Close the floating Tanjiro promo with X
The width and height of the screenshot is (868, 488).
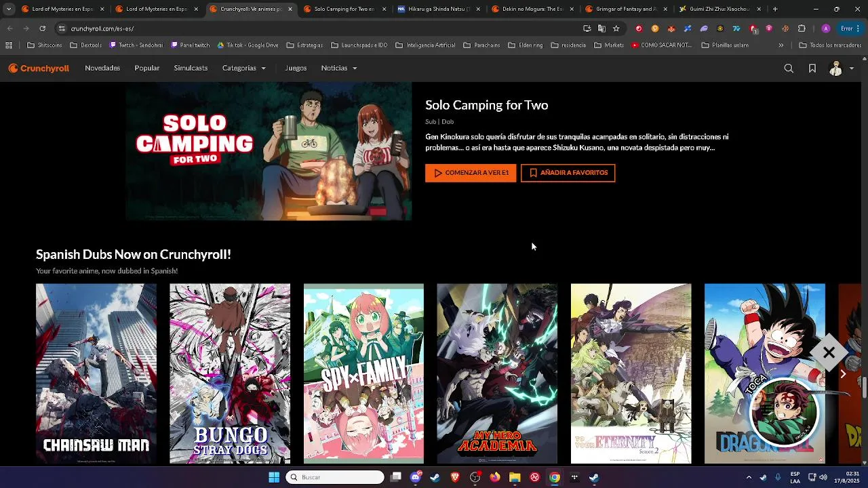829,352
